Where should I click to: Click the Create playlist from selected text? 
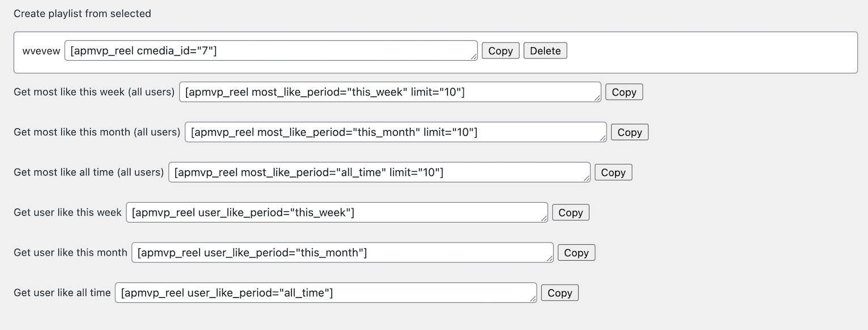click(82, 14)
